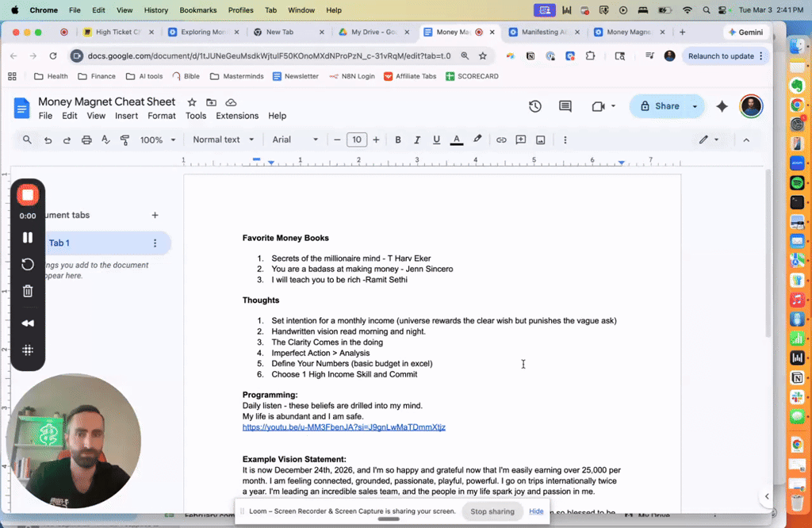Increase the font size

(x=376, y=140)
